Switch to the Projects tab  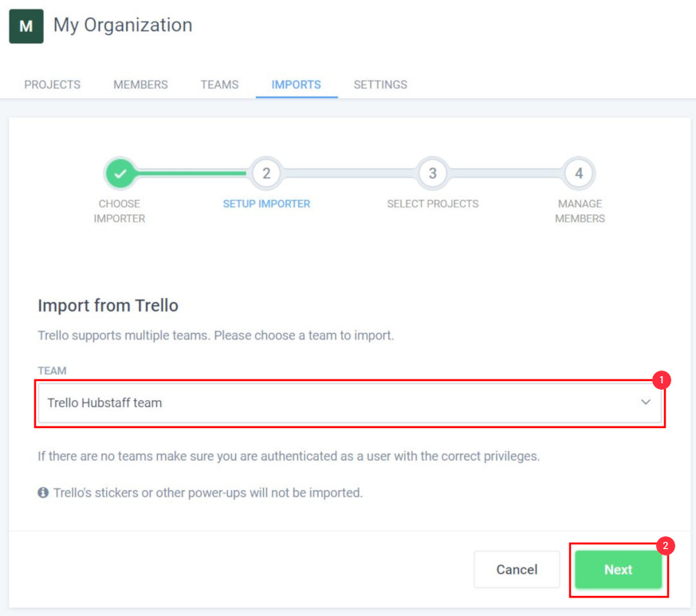53,84
